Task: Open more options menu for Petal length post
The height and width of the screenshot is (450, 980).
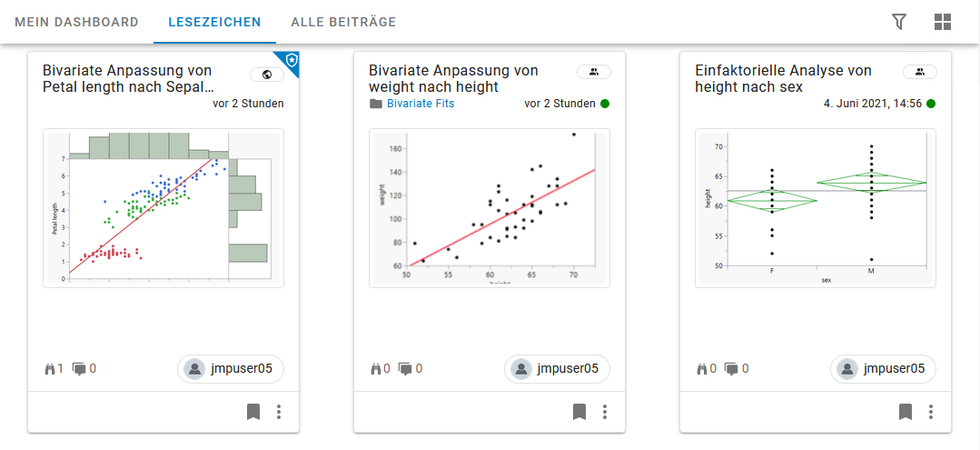Action: 279,412
